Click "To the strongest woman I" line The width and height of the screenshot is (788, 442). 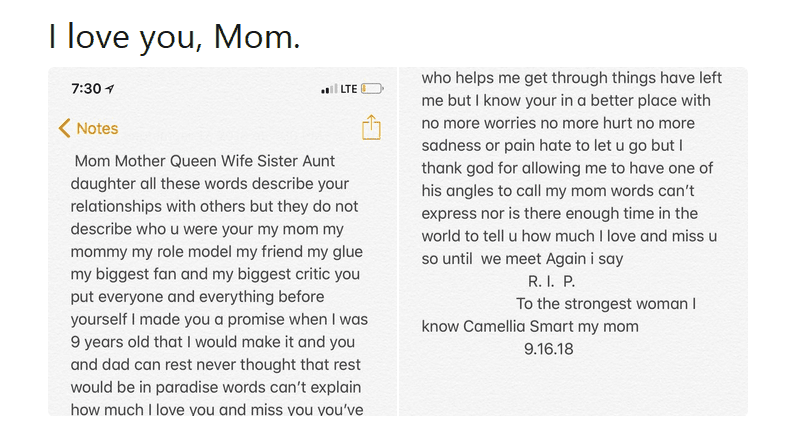(x=606, y=303)
